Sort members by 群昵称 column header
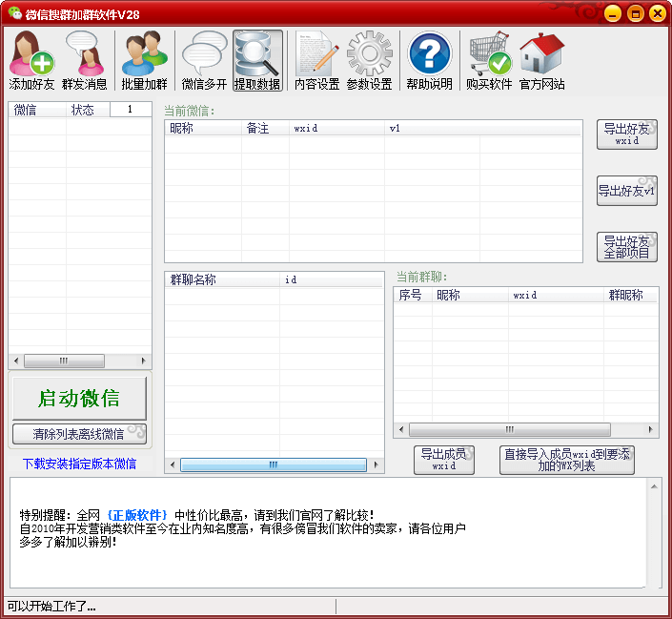The width and height of the screenshot is (672, 619). tap(630, 295)
